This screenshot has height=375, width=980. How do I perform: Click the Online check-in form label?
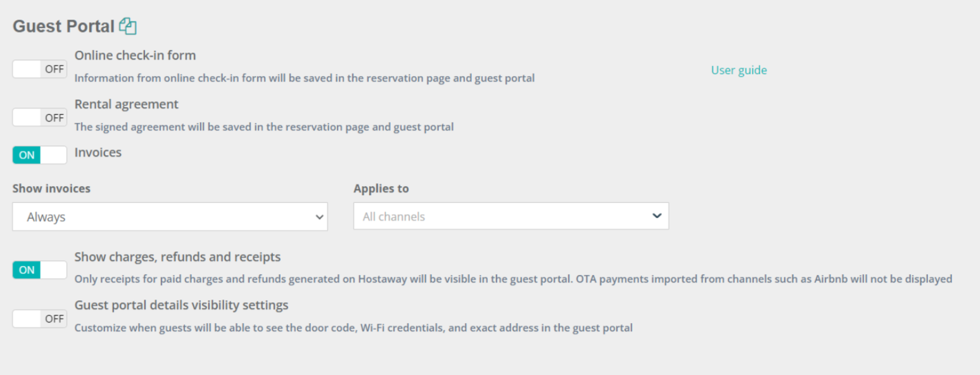click(x=135, y=55)
